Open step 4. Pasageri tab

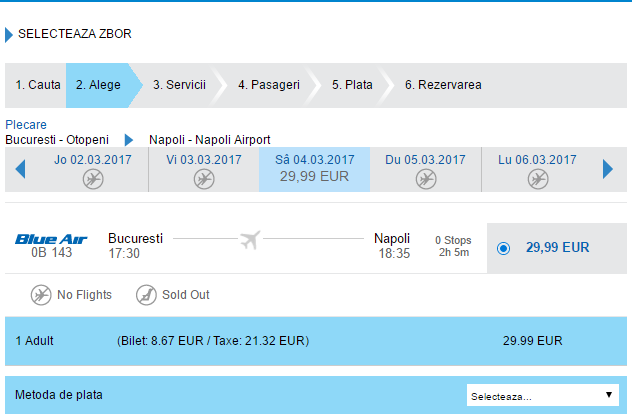point(268,85)
